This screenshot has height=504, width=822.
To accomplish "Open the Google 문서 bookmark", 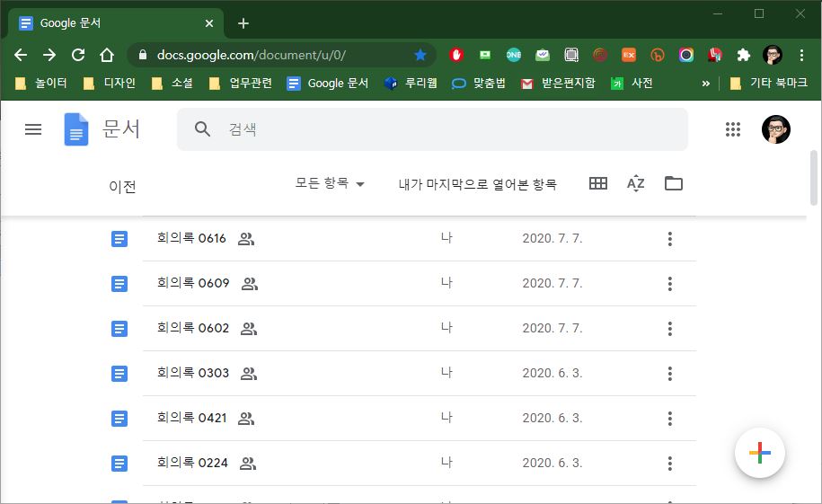I will pyautogui.click(x=328, y=83).
